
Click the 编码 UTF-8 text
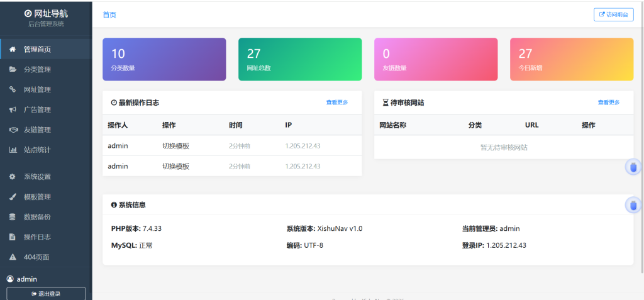coord(305,246)
